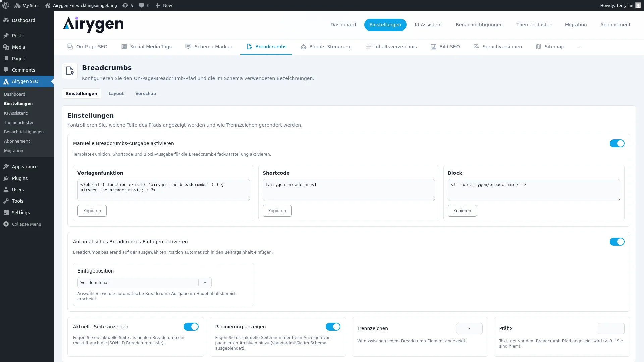Click the Bild-SEO image icon
This screenshot has width=644, height=362.
[x=433, y=47]
